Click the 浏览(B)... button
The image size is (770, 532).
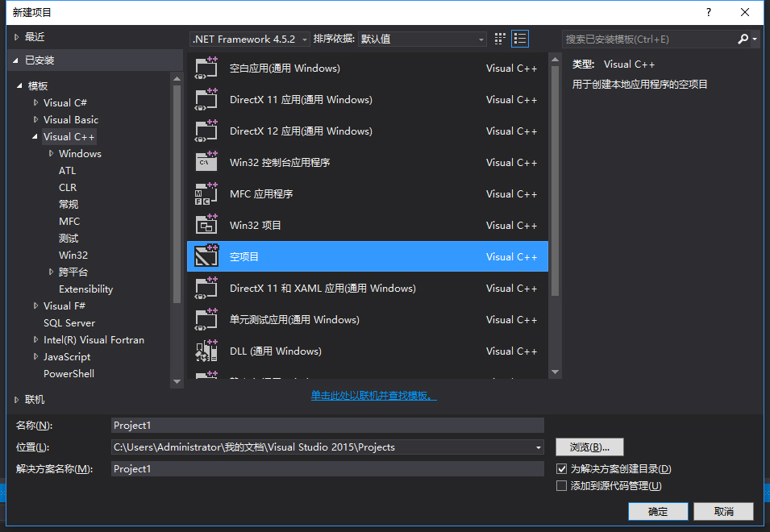(589, 447)
